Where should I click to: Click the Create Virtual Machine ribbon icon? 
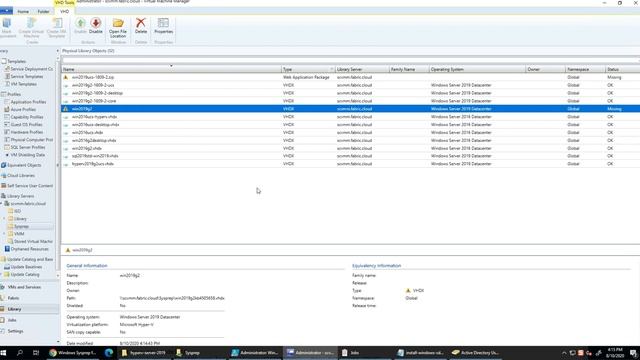coord(31,28)
